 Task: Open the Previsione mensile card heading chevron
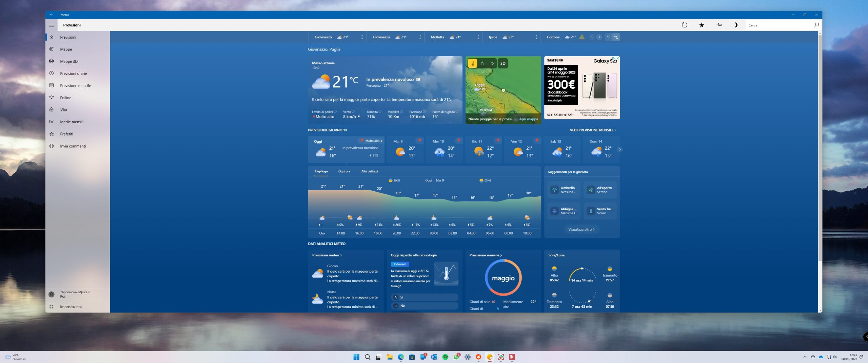[501, 255]
